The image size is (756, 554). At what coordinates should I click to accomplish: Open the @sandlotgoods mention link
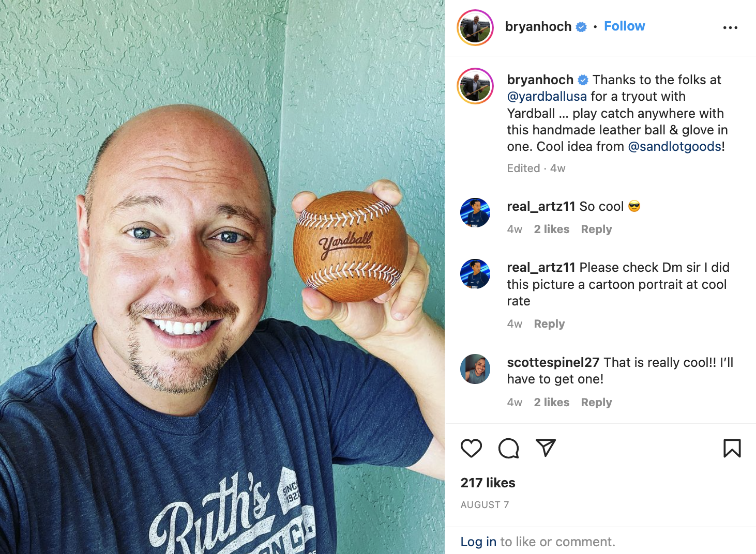coord(674,147)
